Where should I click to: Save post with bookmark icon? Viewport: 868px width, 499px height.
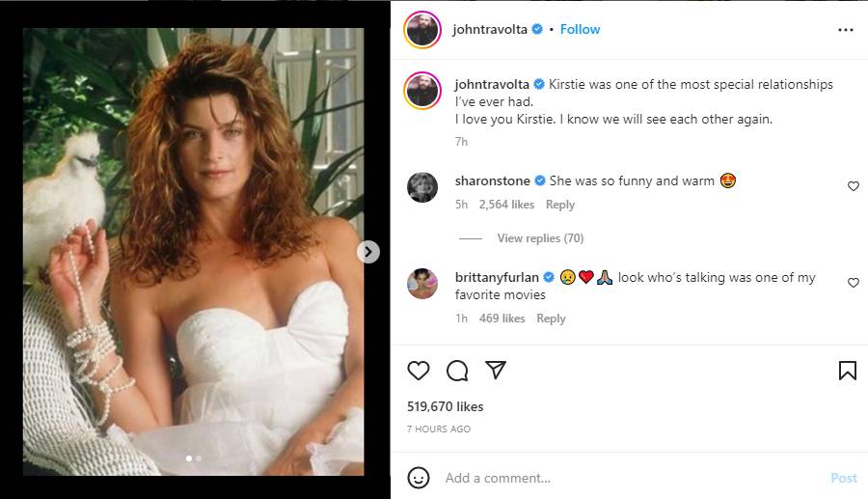[847, 371]
